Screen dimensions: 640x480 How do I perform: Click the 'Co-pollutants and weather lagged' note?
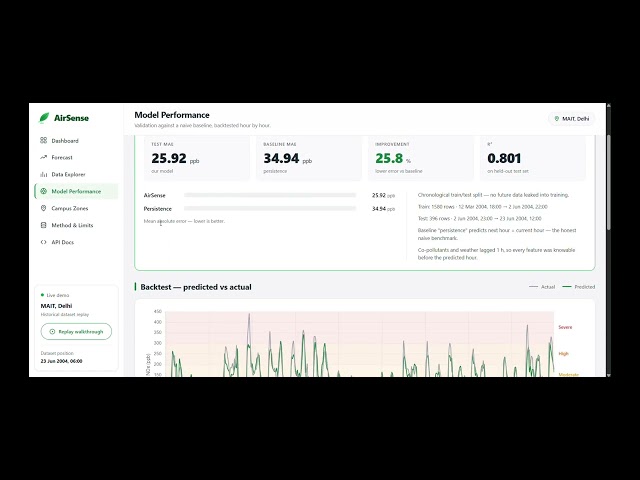tap(496, 253)
